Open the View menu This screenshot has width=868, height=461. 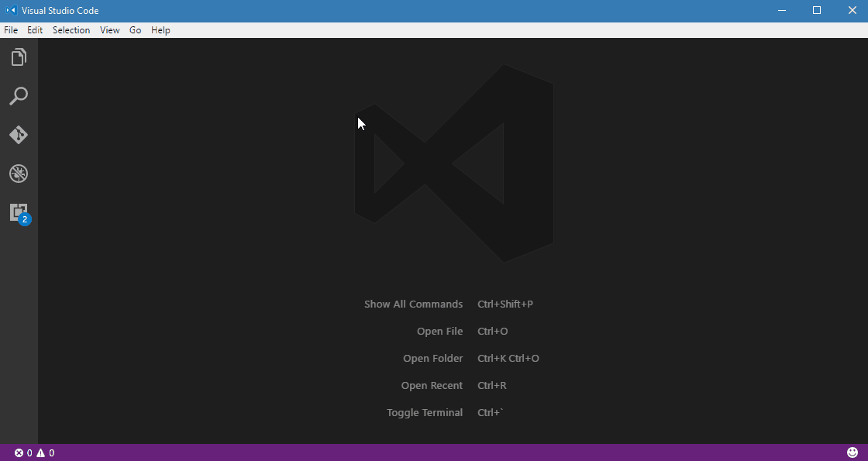[109, 30]
